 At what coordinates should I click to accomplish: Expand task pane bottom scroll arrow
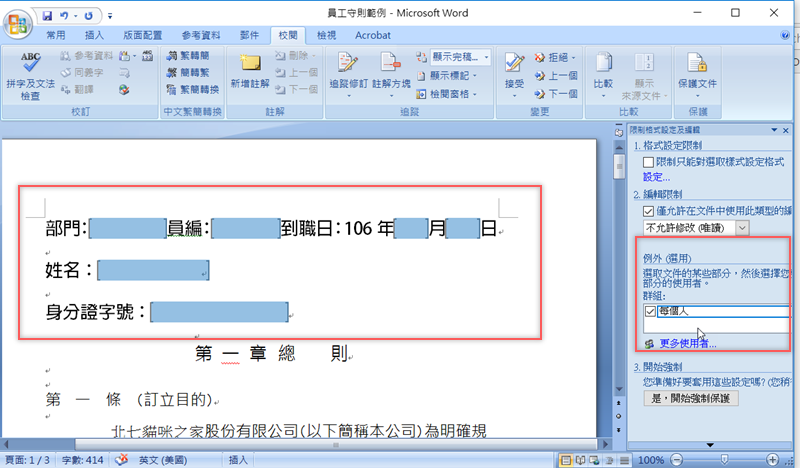[710, 445]
